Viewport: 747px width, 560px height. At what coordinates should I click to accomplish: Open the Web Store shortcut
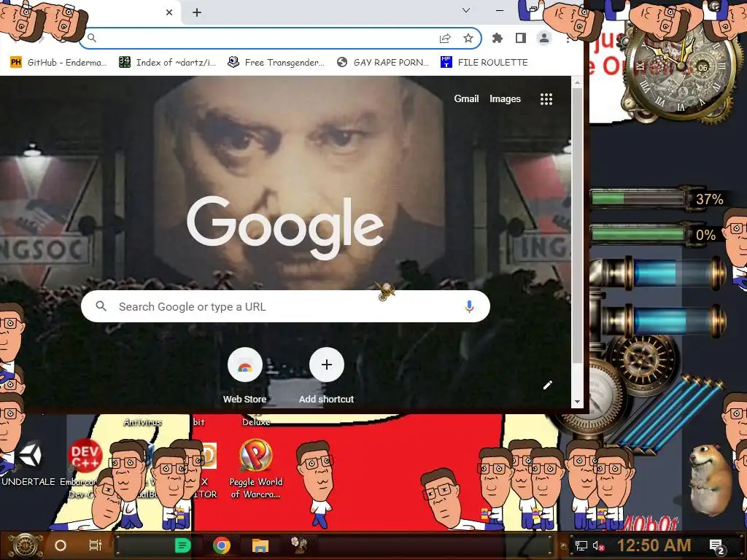pos(245,376)
